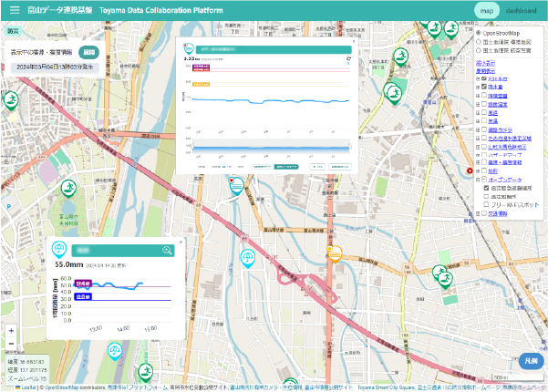Close the water-level chart popup

tap(353, 41)
